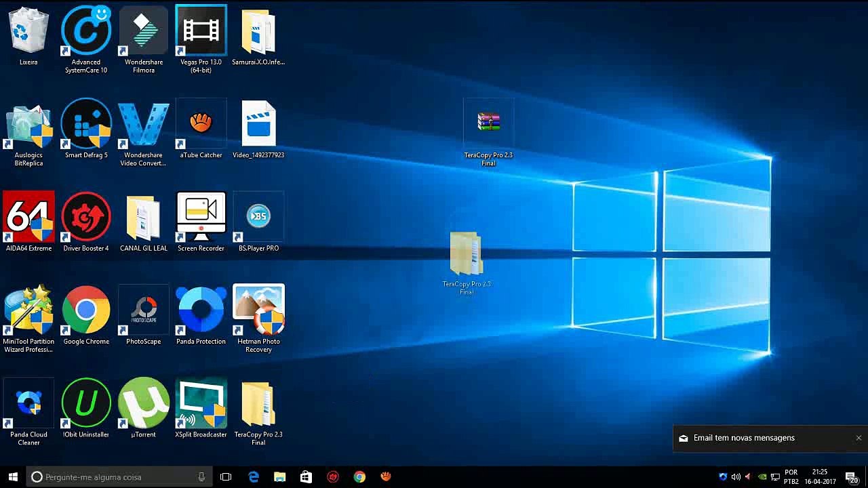Launch Microsoft Edge from the taskbar
This screenshot has width=868, height=488.
[254, 477]
